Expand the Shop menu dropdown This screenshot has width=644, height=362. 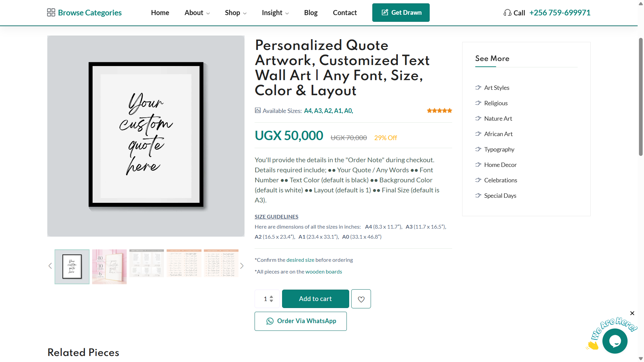tap(236, 13)
